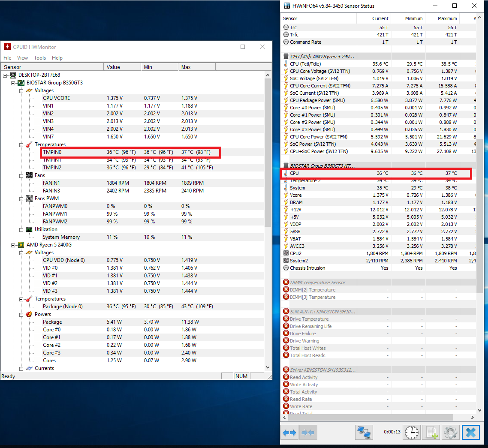Open HWiNFO sensor settings gear icon

(x=450, y=433)
